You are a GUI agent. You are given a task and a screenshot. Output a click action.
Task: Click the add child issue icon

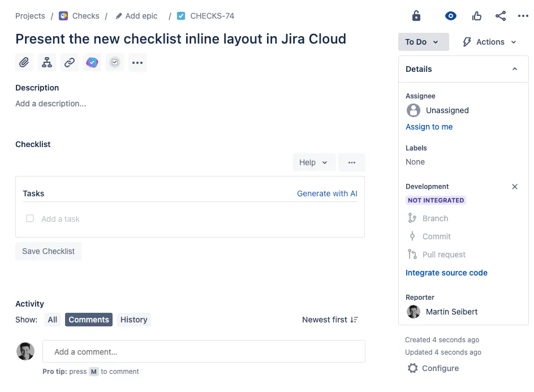pos(46,62)
